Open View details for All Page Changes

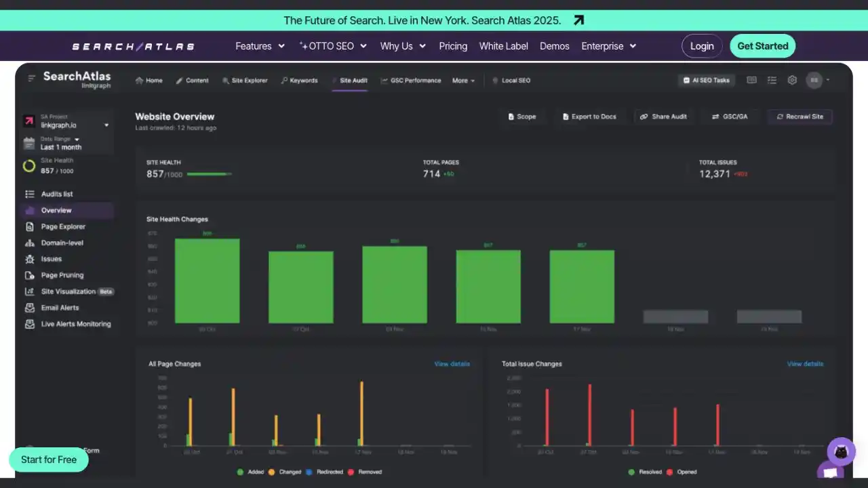tap(452, 364)
